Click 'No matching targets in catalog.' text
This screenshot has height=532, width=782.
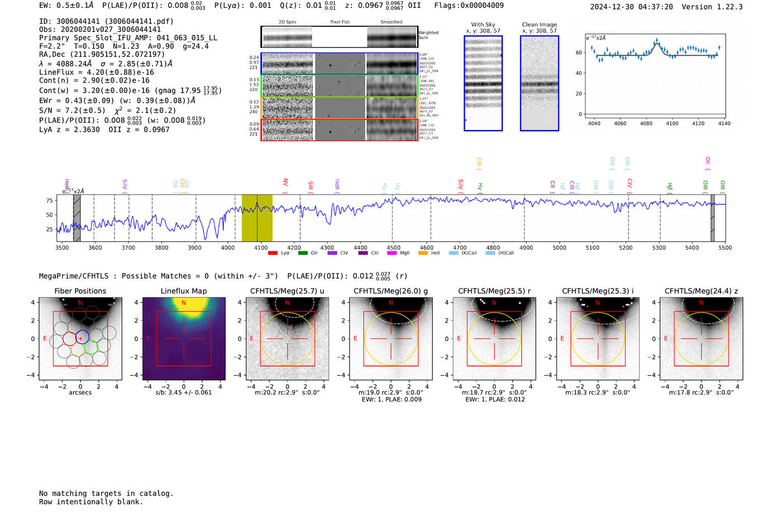coord(106,493)
